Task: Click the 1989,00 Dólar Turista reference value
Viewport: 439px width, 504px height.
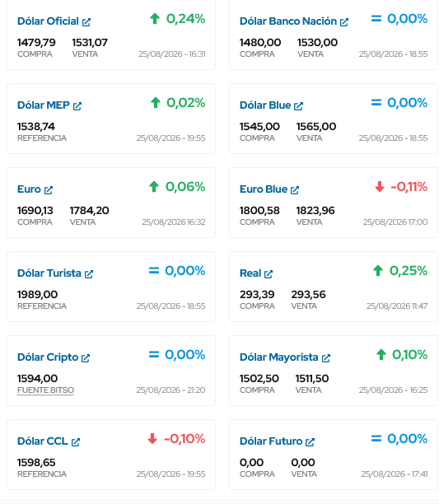Action: pyautogui.click(x=37, y=295)
